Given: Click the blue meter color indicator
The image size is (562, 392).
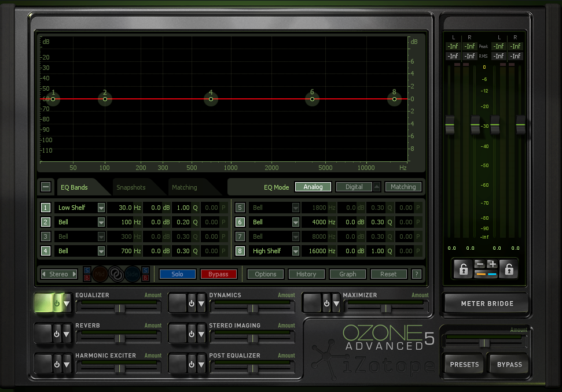Looking at the screenshot, I should [492, 274].
